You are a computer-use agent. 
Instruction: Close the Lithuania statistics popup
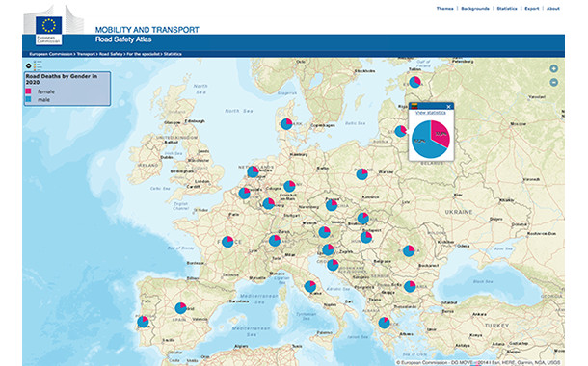click(448, 107)
